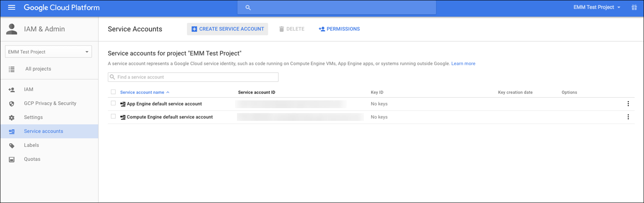Open the IAM menu item
The height and width of the screenshot is (203, 644).
(28, 89)
